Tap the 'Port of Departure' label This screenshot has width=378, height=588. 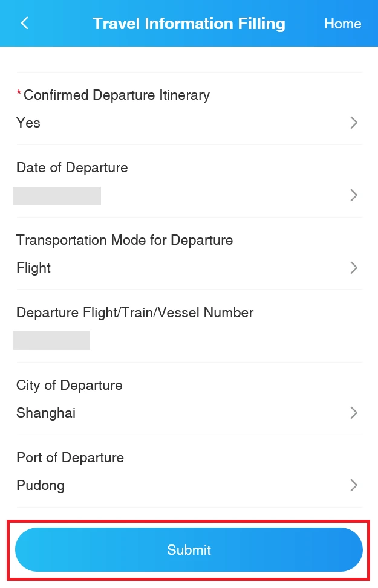coord(70,457)
